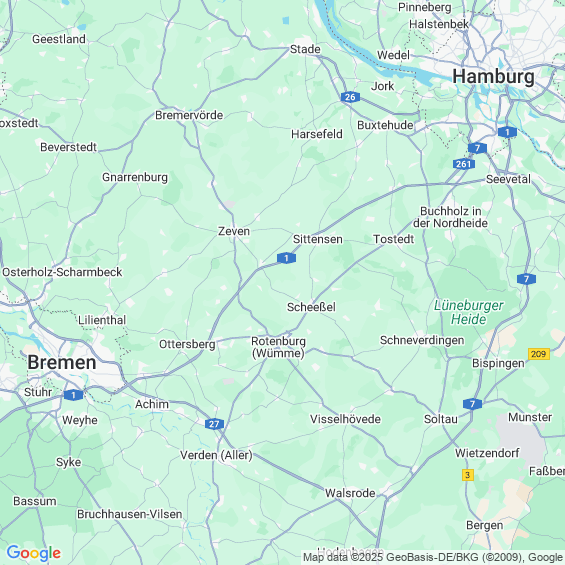The image size is (565, 565).
Task: Click the Lüneburger Heide green label
Action: [468, 312]
